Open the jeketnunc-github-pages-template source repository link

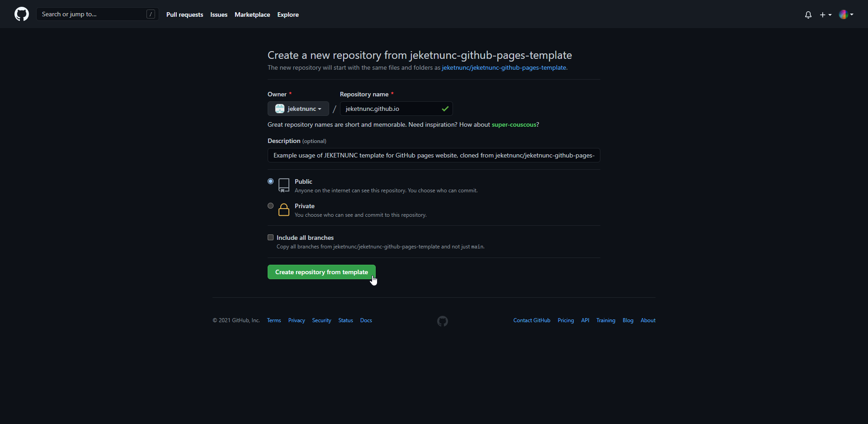pos(504,67)
